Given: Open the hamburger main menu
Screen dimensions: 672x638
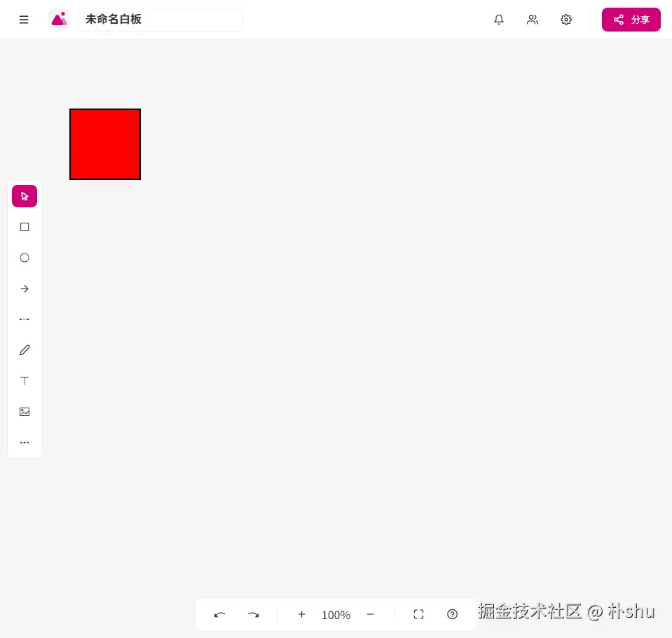Looking at the screenshot, I should pyautogui.click(x=24, y=20).
